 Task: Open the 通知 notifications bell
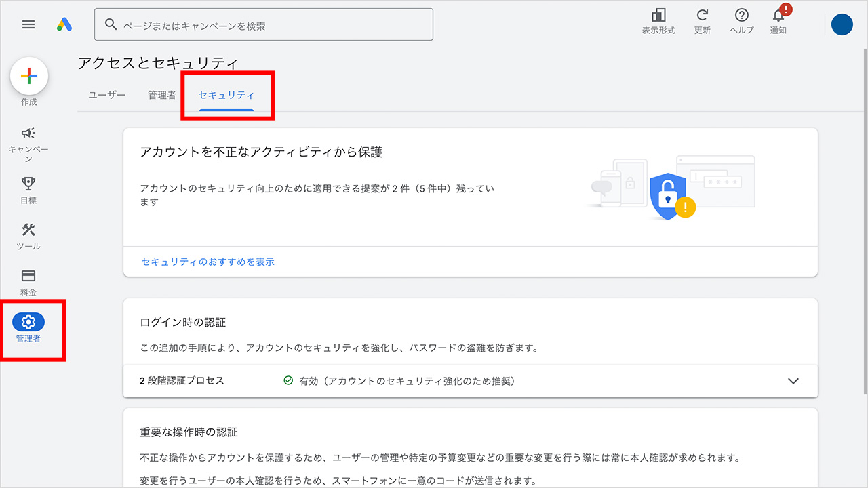(778, 16)
